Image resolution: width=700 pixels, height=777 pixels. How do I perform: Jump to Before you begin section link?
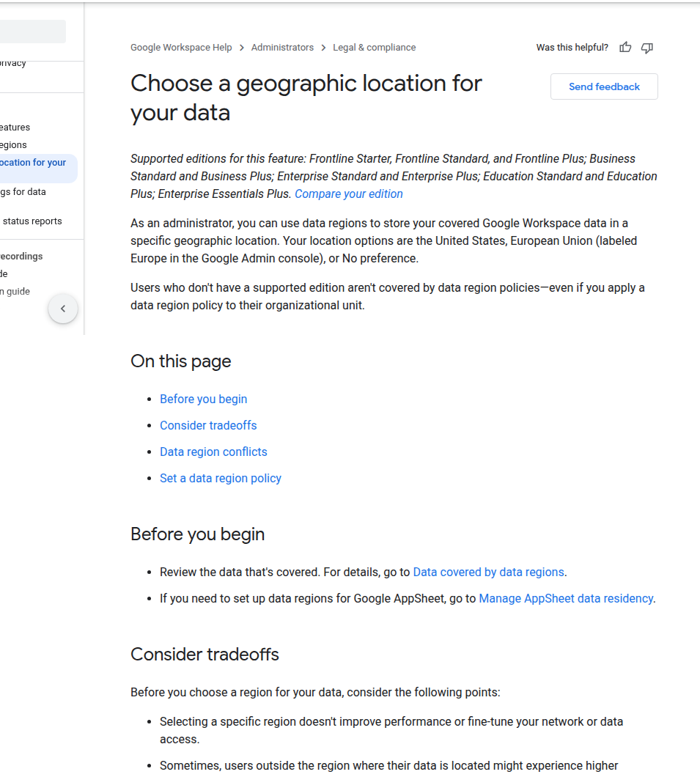pos(203,399)
